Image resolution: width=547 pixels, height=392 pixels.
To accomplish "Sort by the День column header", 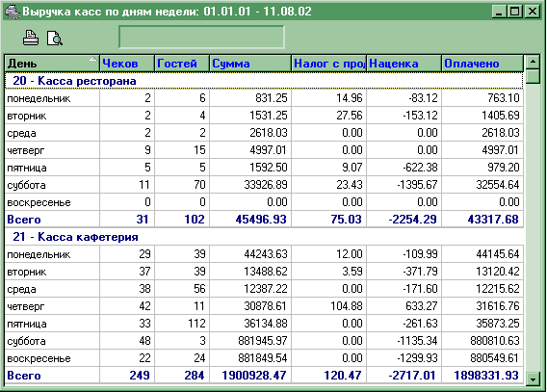I will 52,64.
